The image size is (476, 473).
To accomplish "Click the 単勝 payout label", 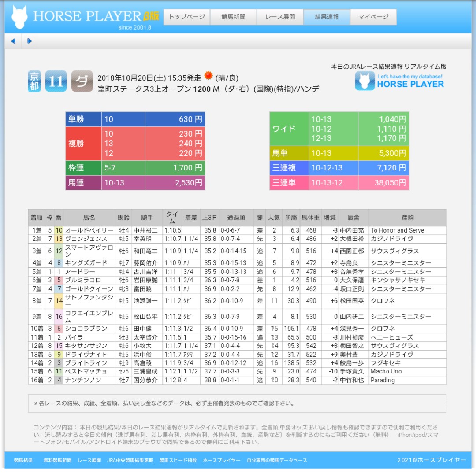I will [x=83, y=119].
